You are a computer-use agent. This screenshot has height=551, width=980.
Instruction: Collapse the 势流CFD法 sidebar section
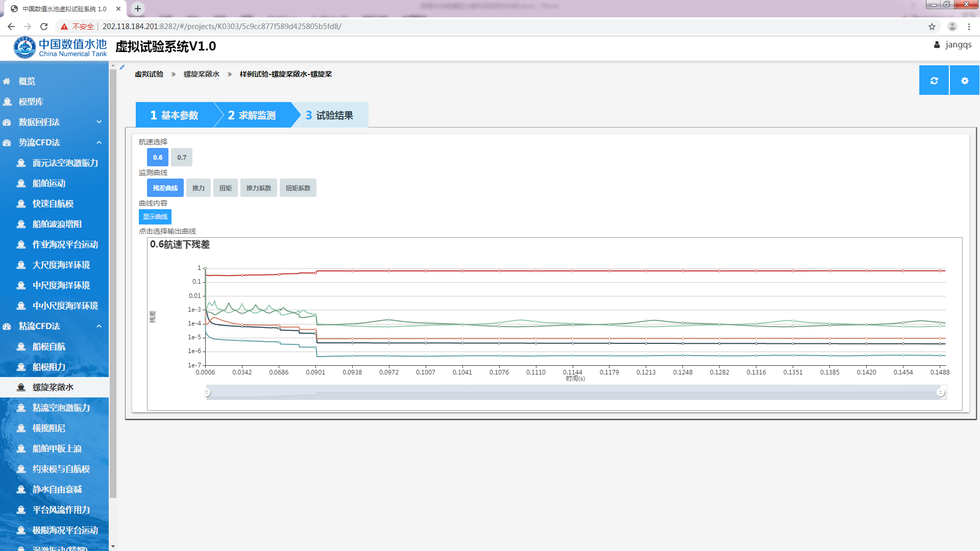[x=99, y=143]
